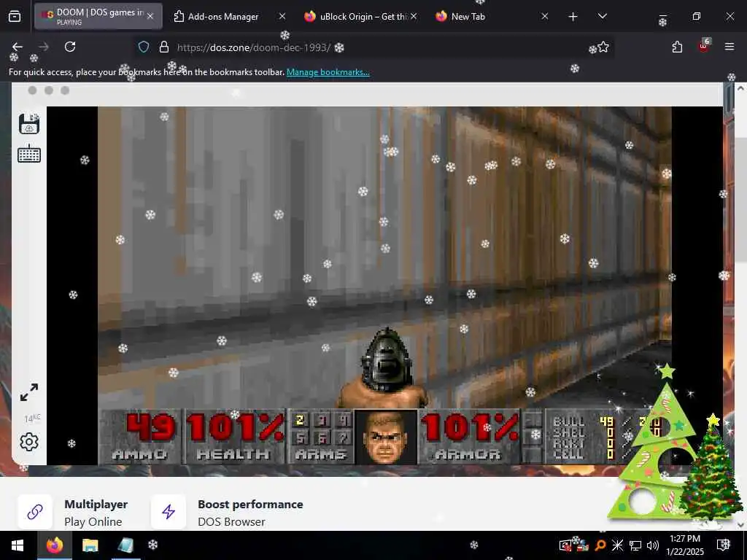Screen dimensions: 747x560
Task: Click the Multiplayer chain link icon
Action: 35,512
